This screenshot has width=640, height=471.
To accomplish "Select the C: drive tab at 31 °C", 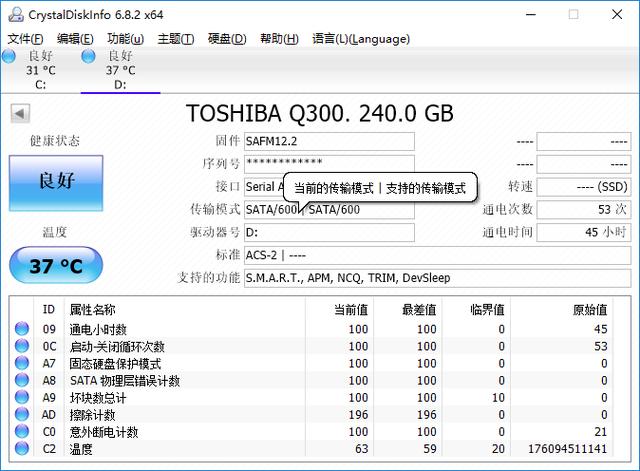I will click(x=40, y=70).
